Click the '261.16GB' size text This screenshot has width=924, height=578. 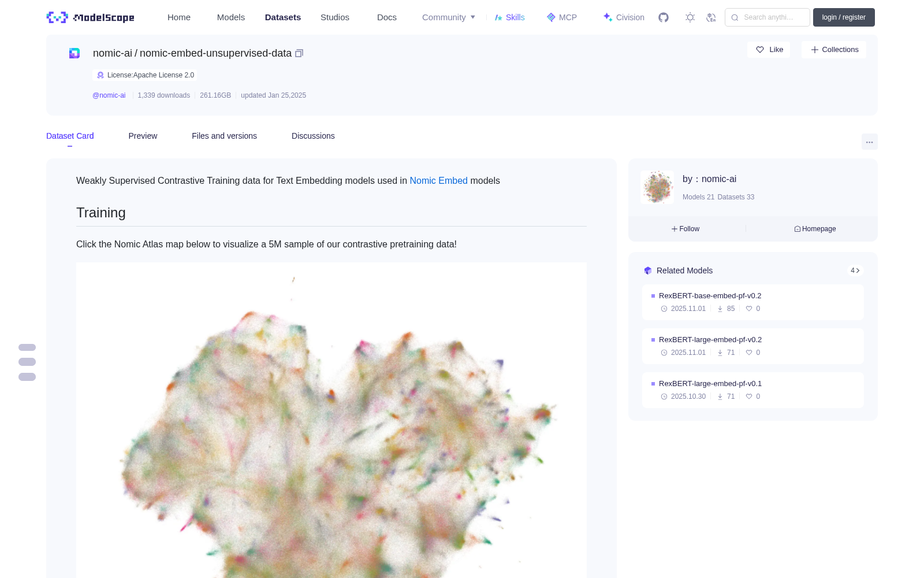pyautogui.click(x=215, y=95)
